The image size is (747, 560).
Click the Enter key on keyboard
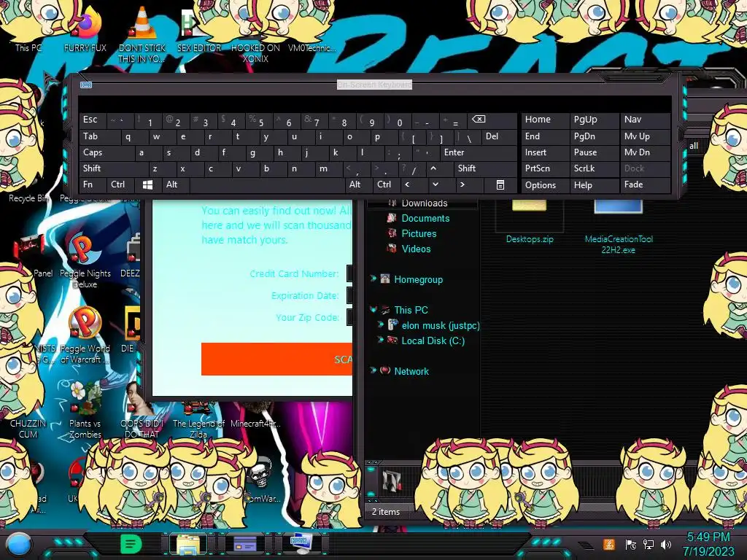[x=479, y=153]
